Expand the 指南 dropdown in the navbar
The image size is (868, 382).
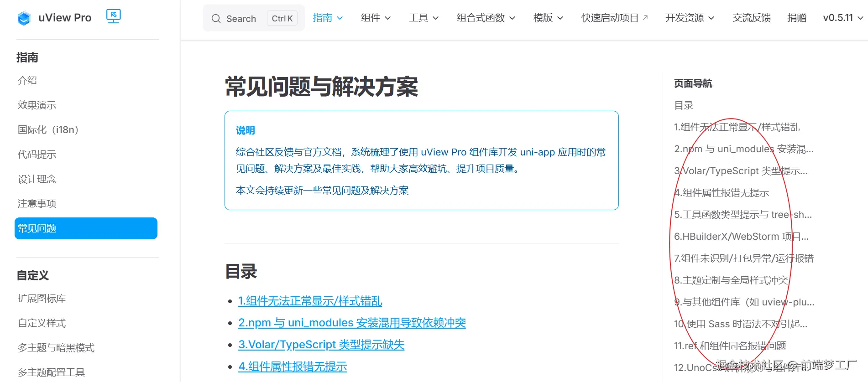pos(328,18)
